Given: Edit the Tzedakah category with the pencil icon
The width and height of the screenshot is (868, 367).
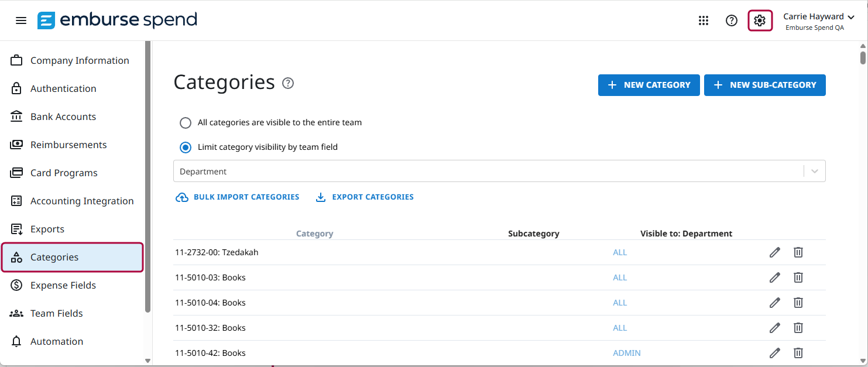Looking at the screenshot, I should (x=774, y=252).
